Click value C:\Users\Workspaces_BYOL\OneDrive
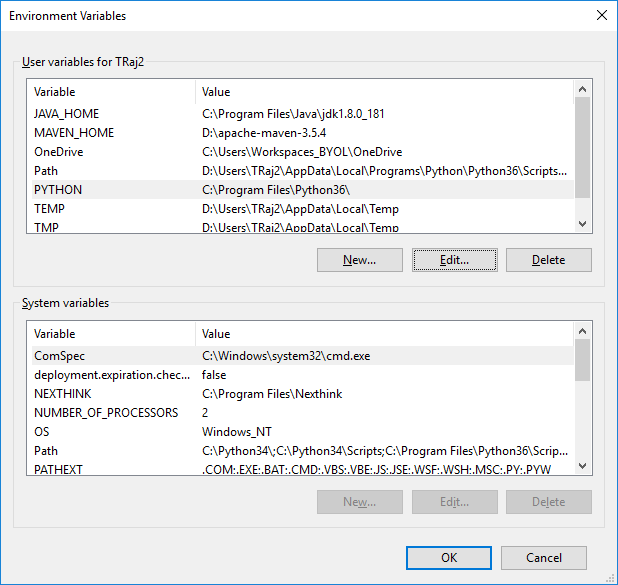Viewport: 618px width, 585px height. pyautogui.click(x=302, y=152)
